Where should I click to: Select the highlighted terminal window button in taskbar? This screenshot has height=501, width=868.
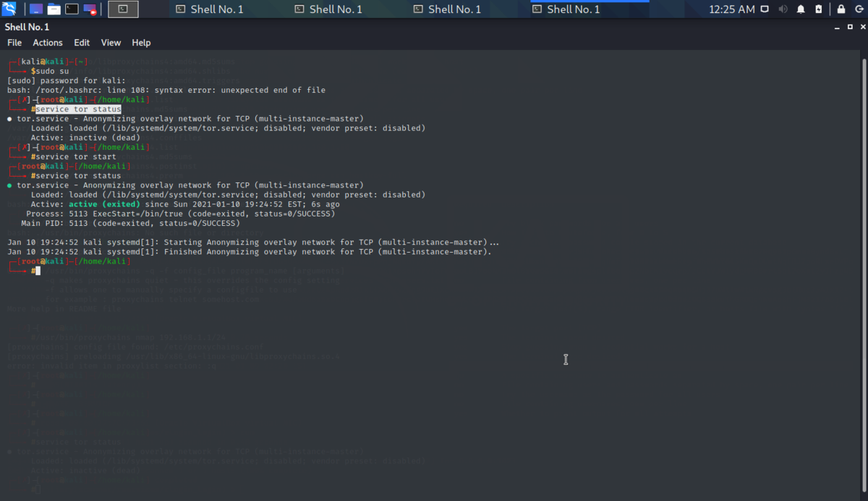tap(123, 9)
